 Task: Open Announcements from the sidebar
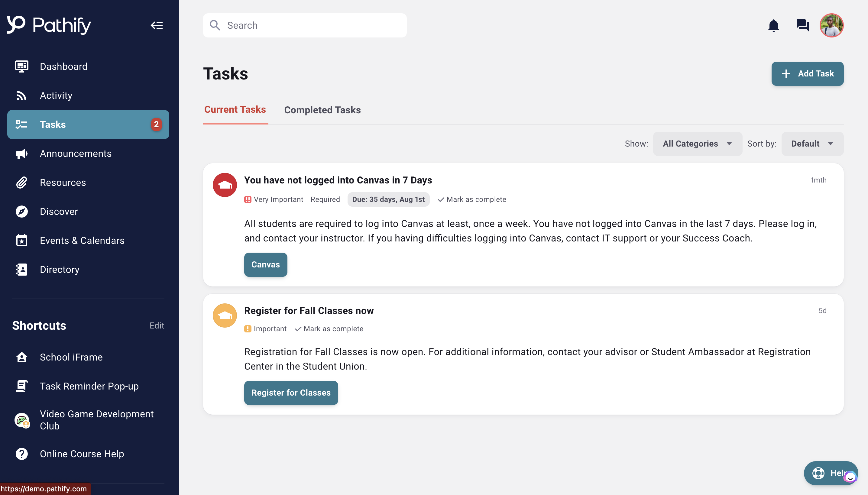[76, 153]
